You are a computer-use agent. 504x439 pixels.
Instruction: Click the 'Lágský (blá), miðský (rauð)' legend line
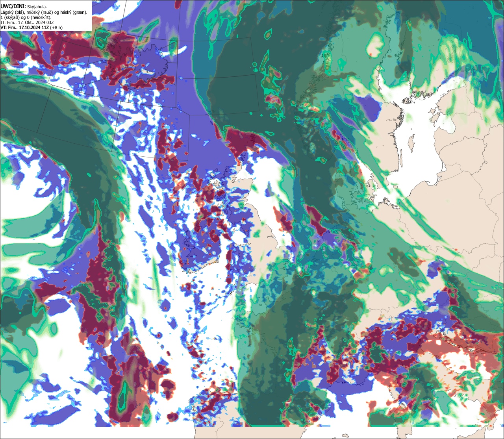point(44,12)
